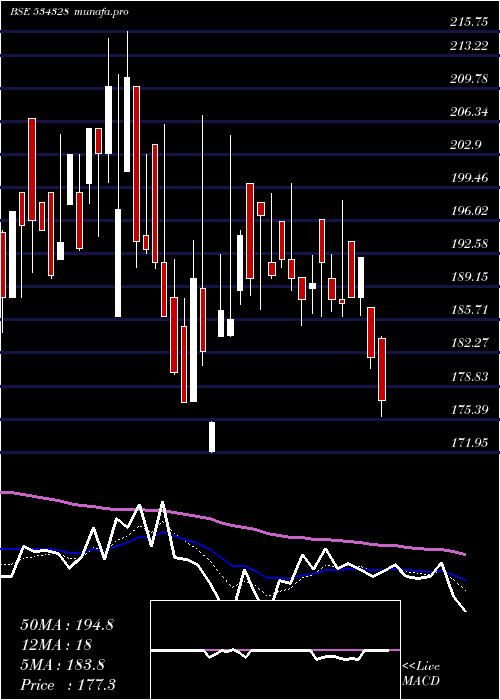Click the Price : 177.3 readout
500x700 pixels.
click(68, 685)
